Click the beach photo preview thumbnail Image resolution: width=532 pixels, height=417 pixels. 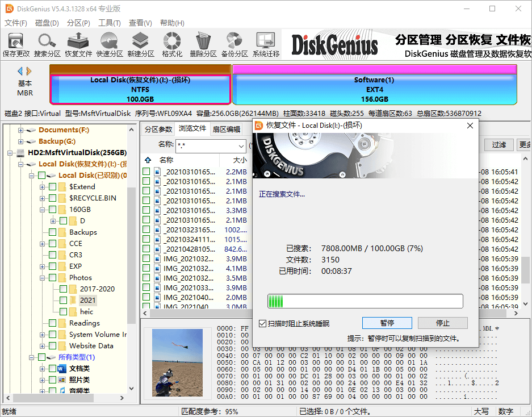click(x=177, y=362)
